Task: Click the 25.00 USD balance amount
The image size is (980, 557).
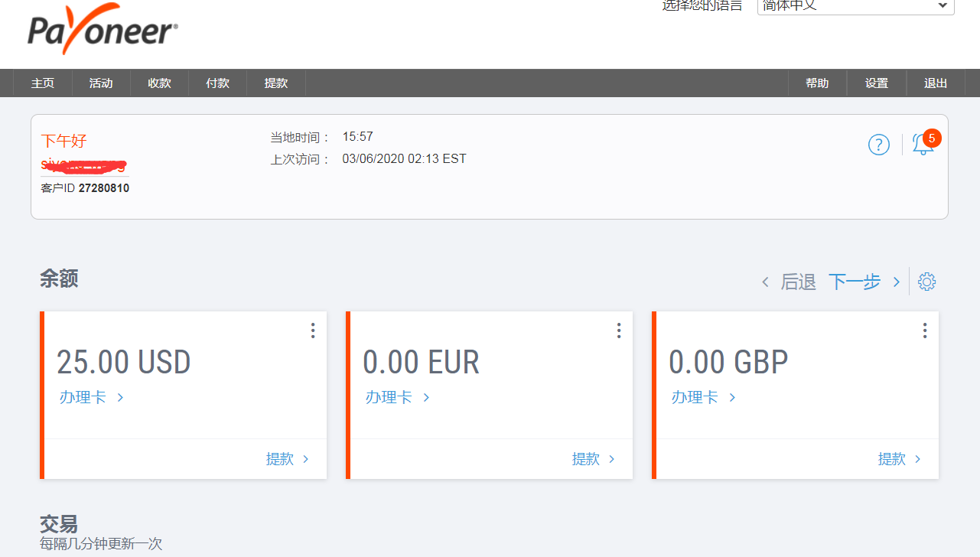Action: [x=124, y=362]
